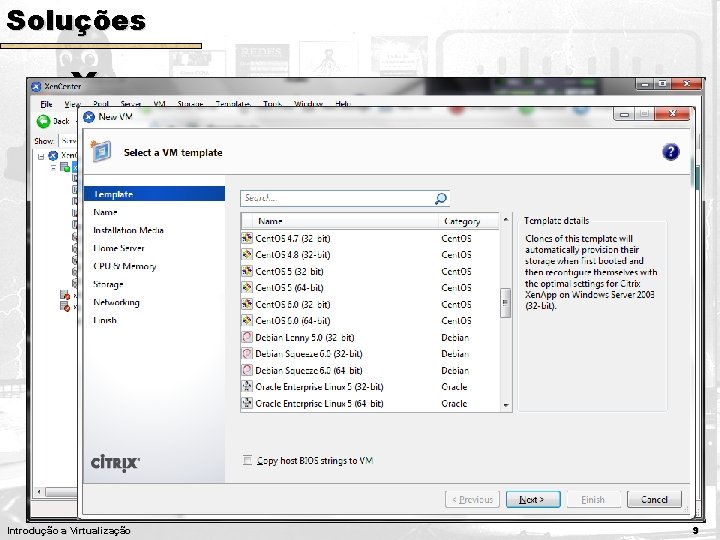Click the green Back arrow icon in XenCenter
This screenshot has height=540, width=720.
point(43,121)
